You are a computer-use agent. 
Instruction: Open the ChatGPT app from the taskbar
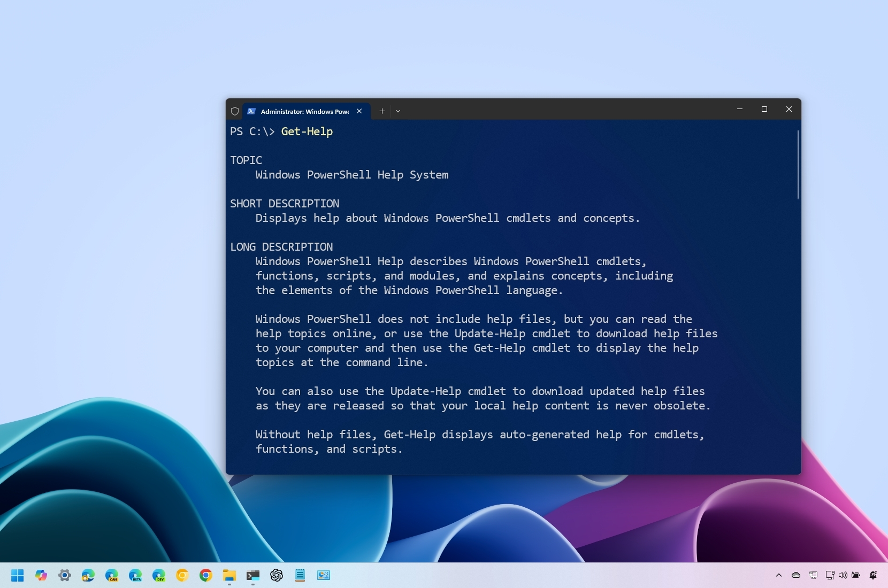[x=277, y=575]
